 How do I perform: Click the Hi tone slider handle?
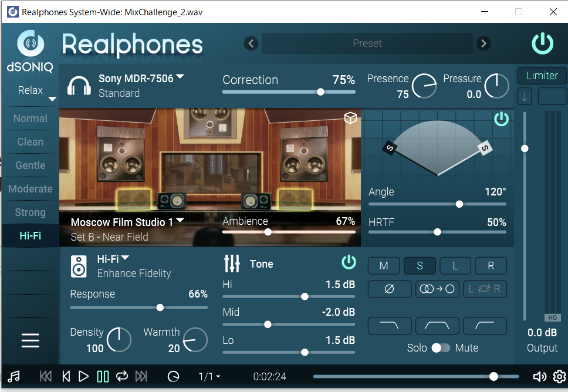(x=305, y=297)
